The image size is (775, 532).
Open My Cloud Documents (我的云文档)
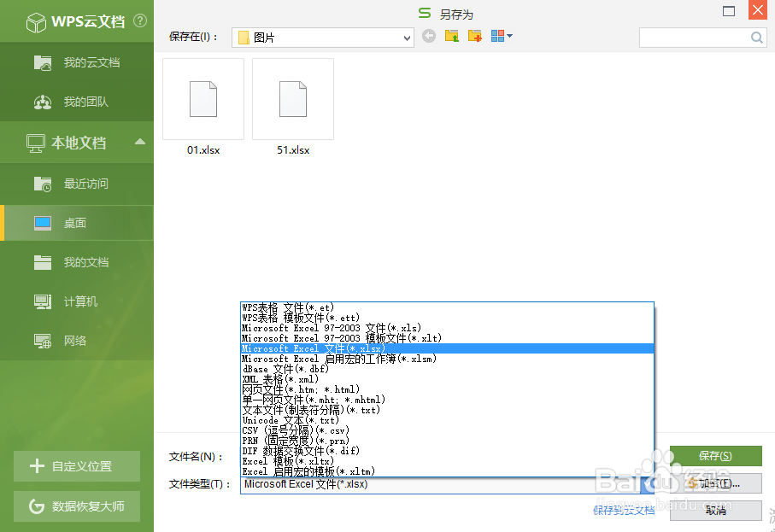coord(77,62)
